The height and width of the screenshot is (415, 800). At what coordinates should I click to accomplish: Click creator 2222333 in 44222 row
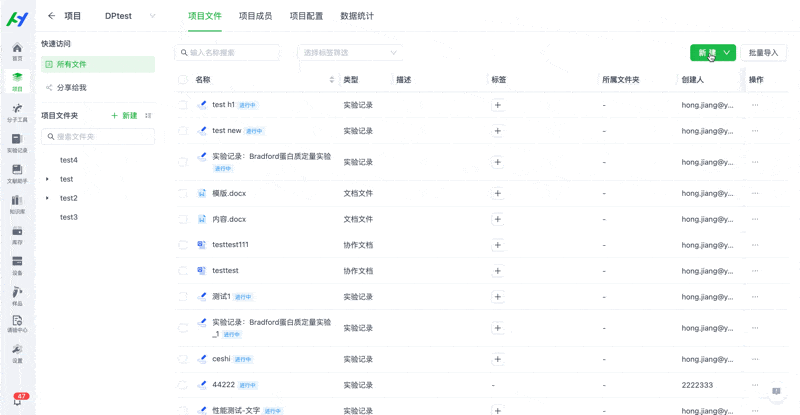point(697,385)
